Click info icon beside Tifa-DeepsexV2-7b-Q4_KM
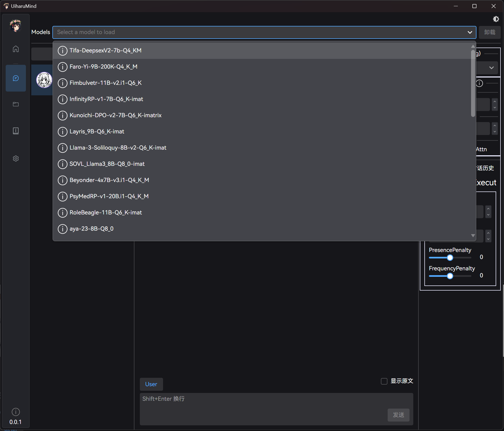This screenshot has width=504, height=431. tap(62, 50)
